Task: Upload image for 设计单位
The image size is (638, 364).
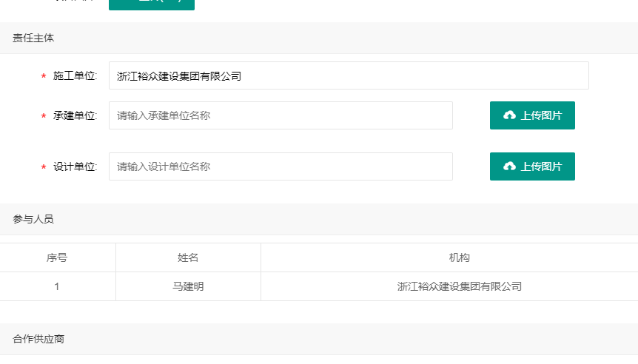Action: [532, 166]
